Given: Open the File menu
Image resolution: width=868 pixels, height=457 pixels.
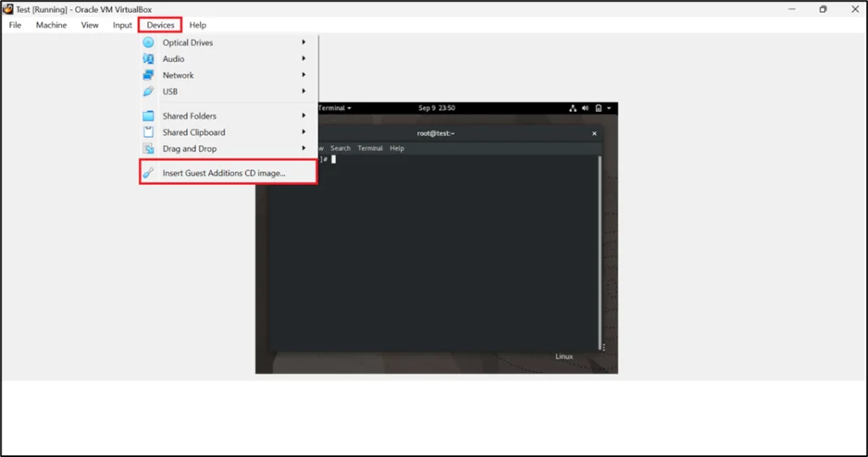Looking at the screenshot, I should 15,25.
